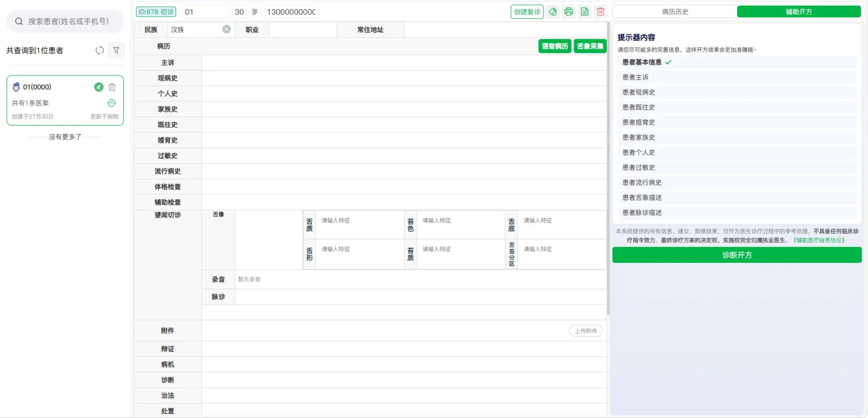Click the 既往史 text area
The image size is (868, 418).
(x=404, y=125)
